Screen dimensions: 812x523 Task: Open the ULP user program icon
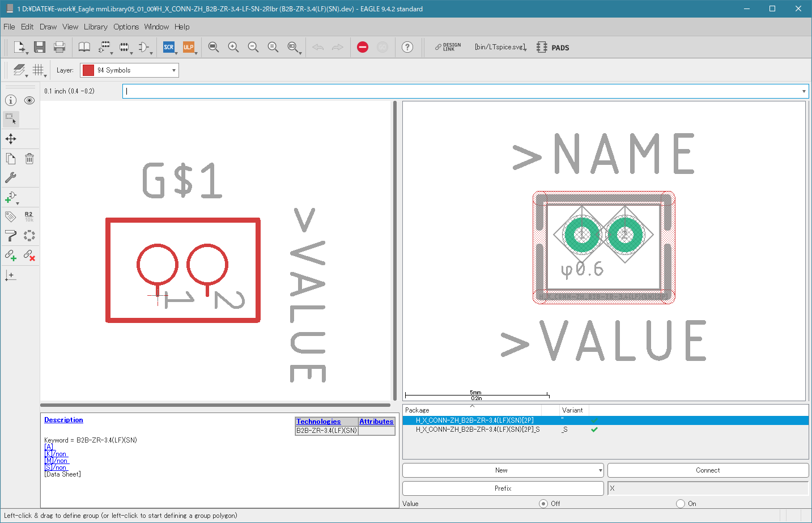tap(189, 47)
